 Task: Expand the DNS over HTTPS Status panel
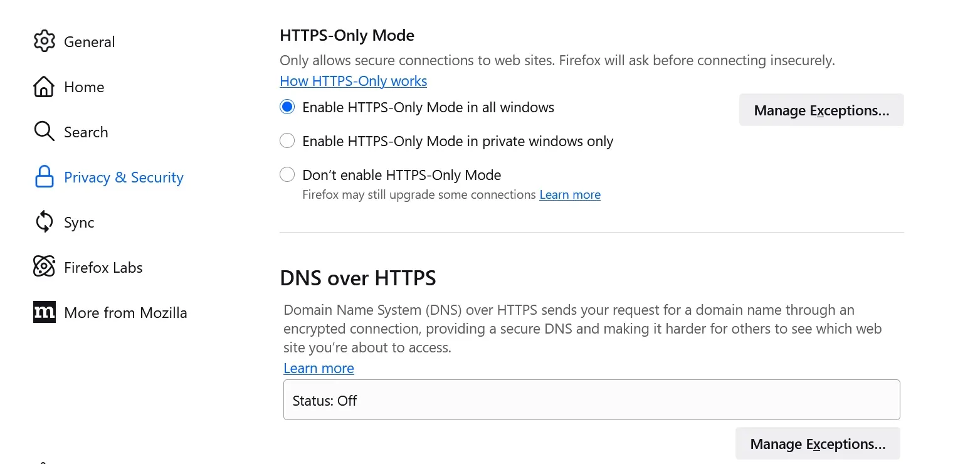coord(591,399)
